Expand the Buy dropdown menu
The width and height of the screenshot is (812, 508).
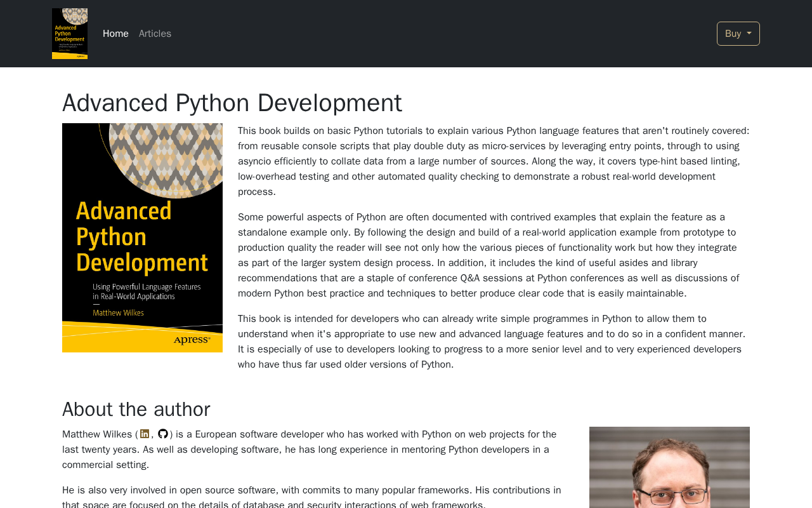pyautogui.click(x=738, y=34)
